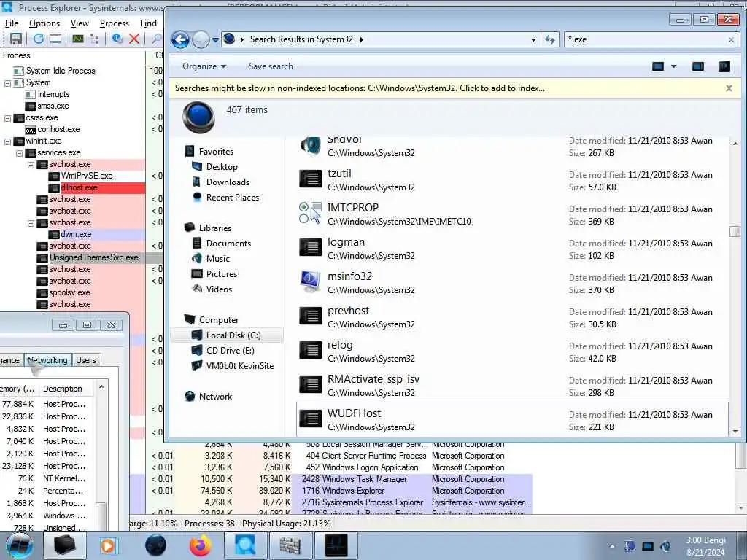Click the Explorer Back navigation button

click(180, 39)
